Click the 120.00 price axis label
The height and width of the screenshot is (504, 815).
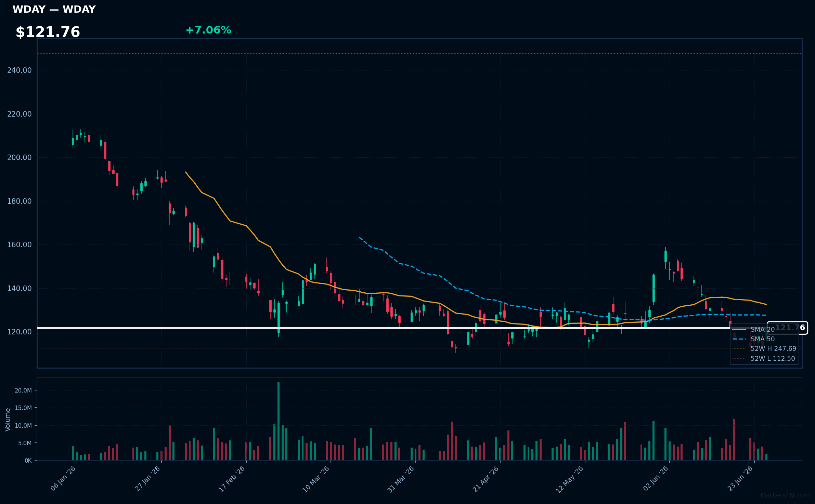click(20, 332)
